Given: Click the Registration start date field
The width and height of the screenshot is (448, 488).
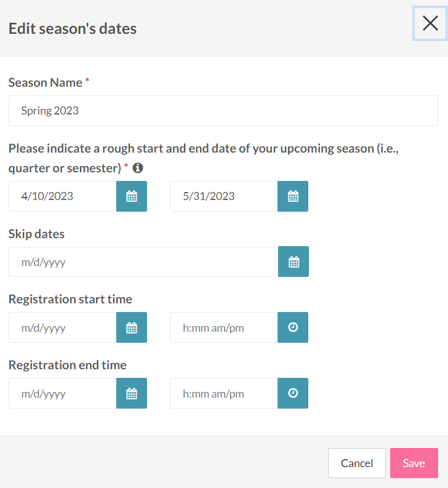Looking at the screenshot, I should (62, 328).
